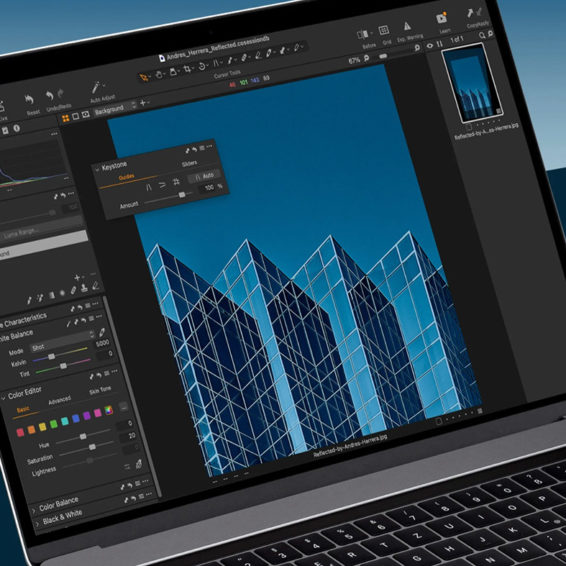566x566 pixels.
Task: Click the plus add layer button
Action: pyautogui.click(x=143, y=103)
